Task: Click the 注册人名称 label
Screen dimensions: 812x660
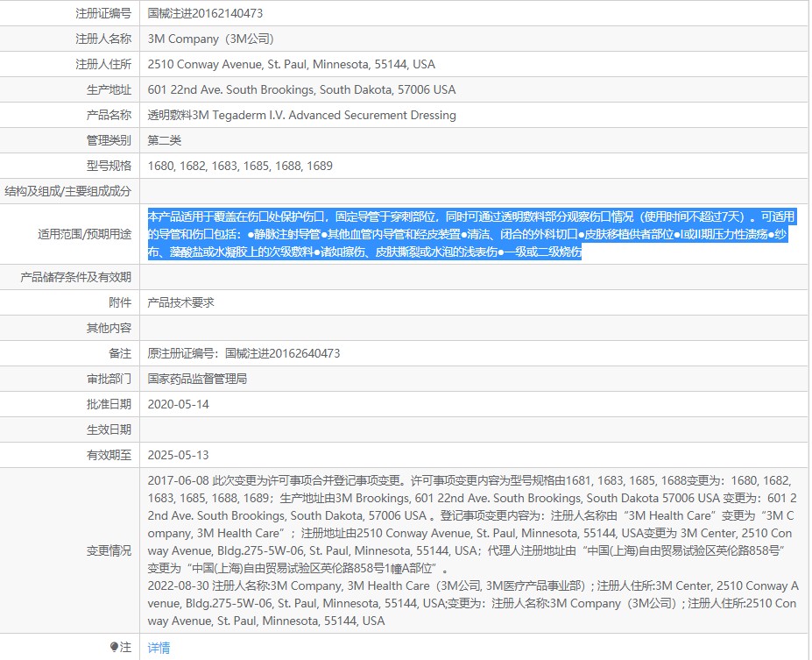Action: (103, 39)
